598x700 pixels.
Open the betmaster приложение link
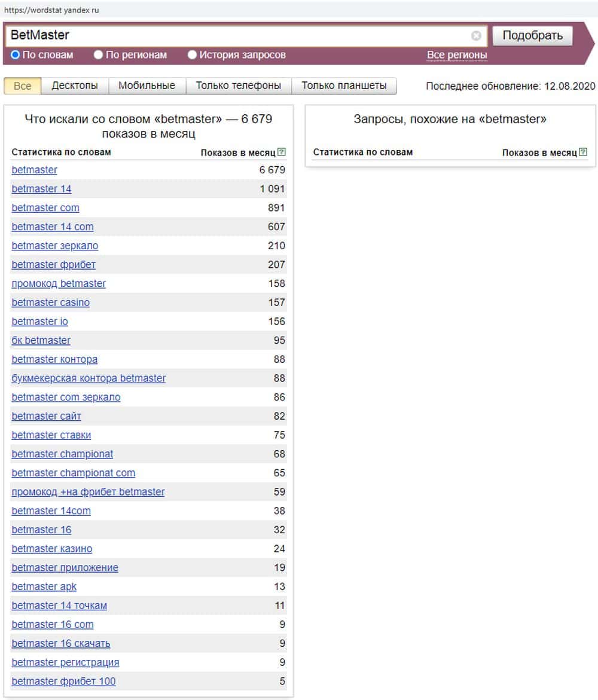coord(65,568)
